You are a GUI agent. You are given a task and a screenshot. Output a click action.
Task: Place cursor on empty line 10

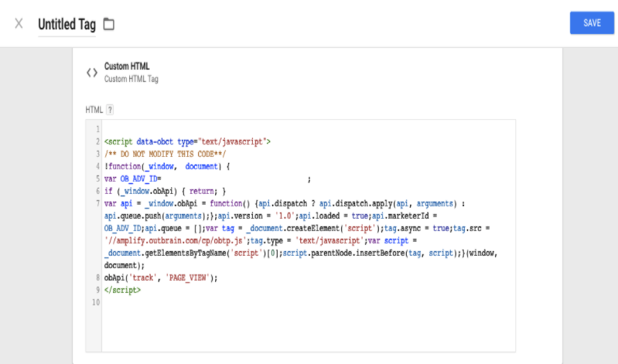point(232,302)
